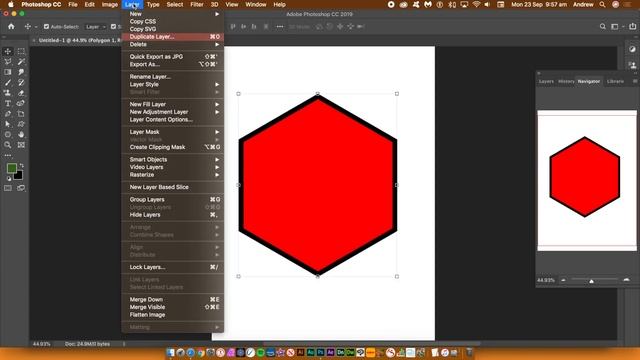Click zoom in icon in Navigator
This screenshot has height=360, width=640.
coord(626,280)
